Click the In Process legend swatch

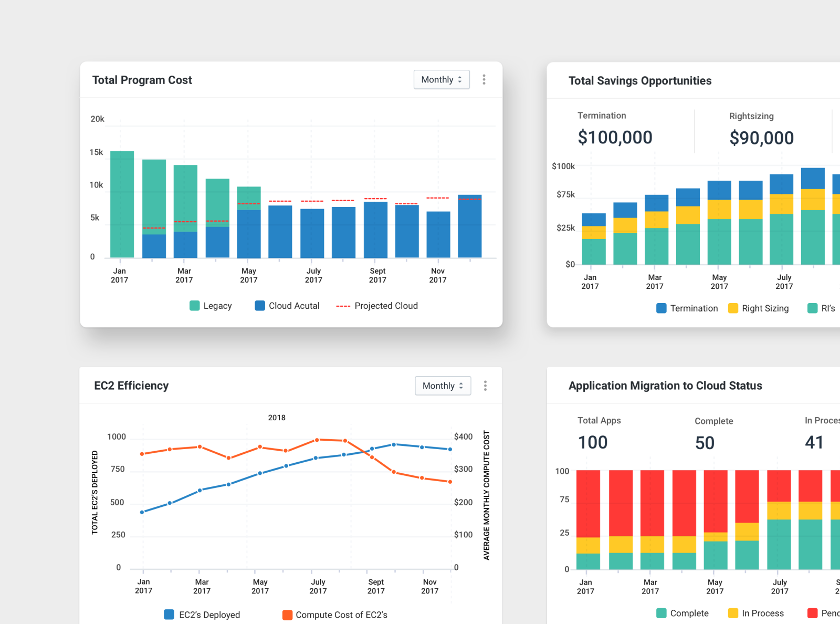click(732, 613)
